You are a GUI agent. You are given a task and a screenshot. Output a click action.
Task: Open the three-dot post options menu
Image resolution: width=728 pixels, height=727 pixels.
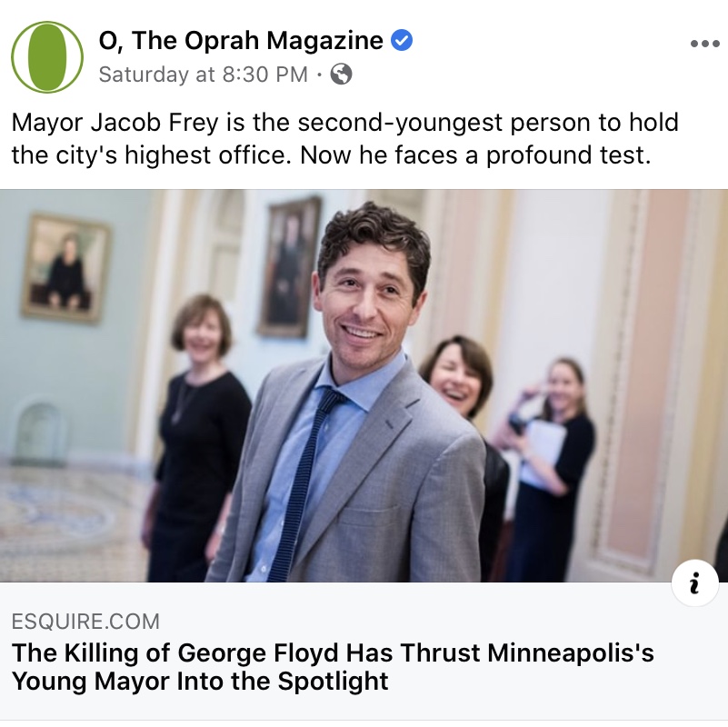[704, 44]
